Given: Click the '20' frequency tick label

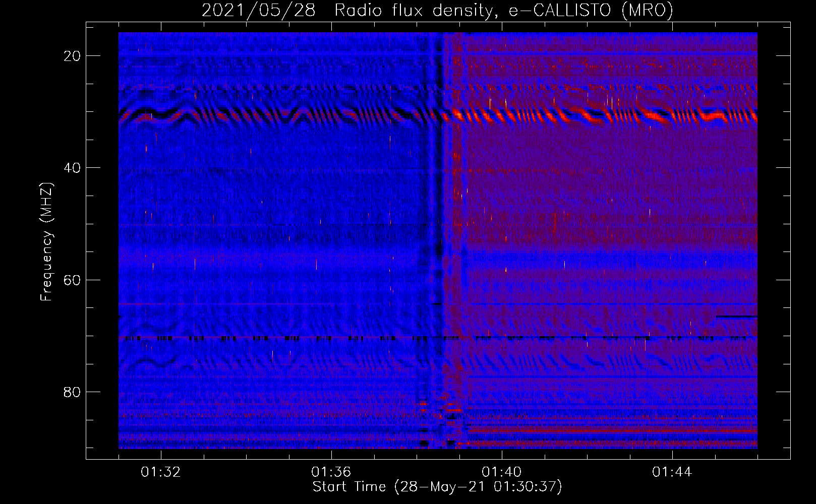Looking at the screenshot, I should 72,56.
